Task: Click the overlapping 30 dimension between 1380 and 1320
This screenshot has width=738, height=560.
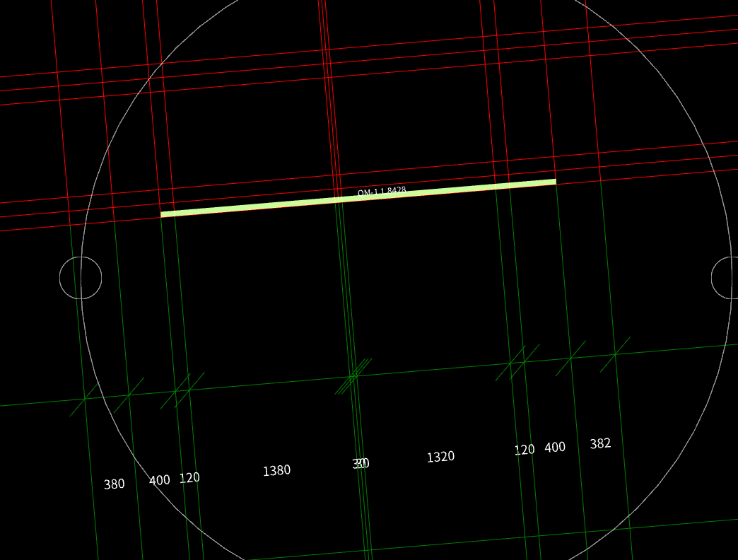Action: click(x=361, y=464)
